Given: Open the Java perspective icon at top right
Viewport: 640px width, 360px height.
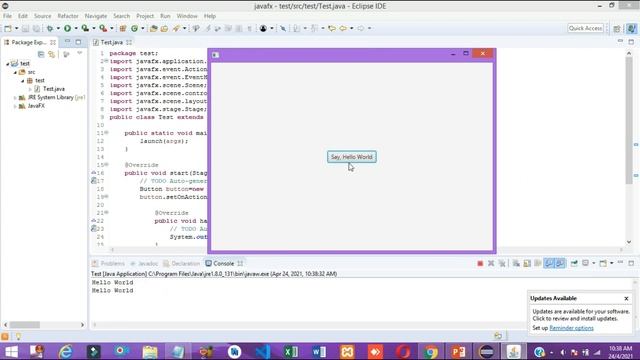Looking at the screenshot, I should tap(631, 28).
